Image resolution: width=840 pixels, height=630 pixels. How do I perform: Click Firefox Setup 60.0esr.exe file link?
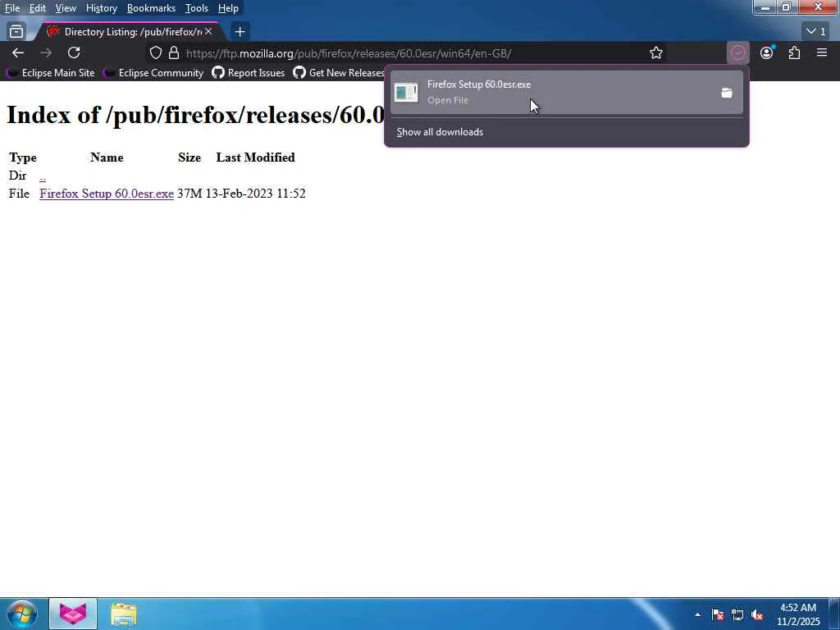click(107, 194)
